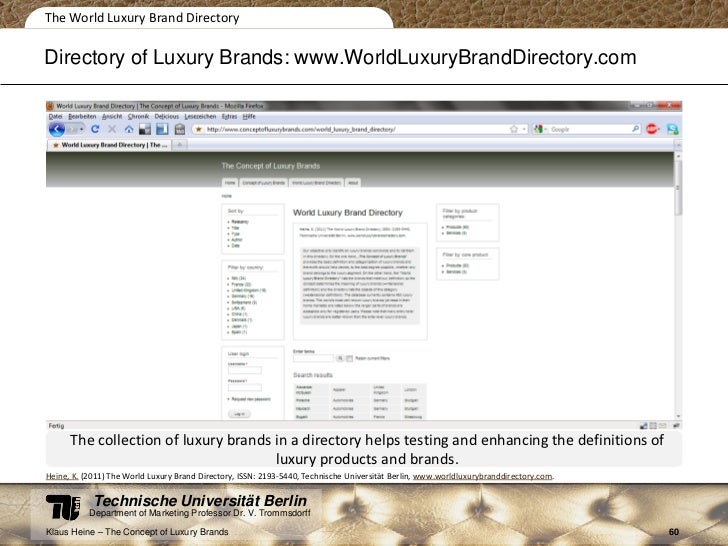Click the blue save-bookmark toolbar icon
This screenshot has width=728, height=546.
(x=162, y=129)
